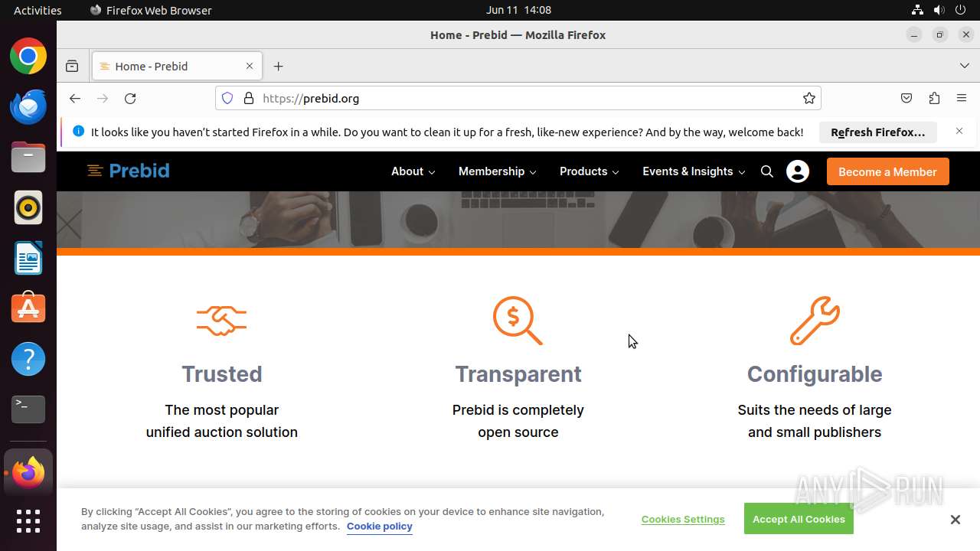Open Firefox Web Browser app menu

151,10
